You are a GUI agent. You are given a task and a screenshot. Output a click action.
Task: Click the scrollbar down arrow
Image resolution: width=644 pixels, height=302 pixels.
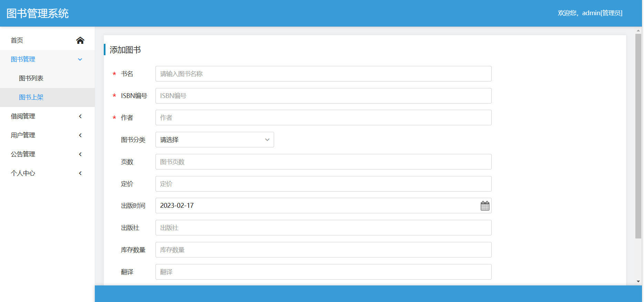[x=638, y=282]
